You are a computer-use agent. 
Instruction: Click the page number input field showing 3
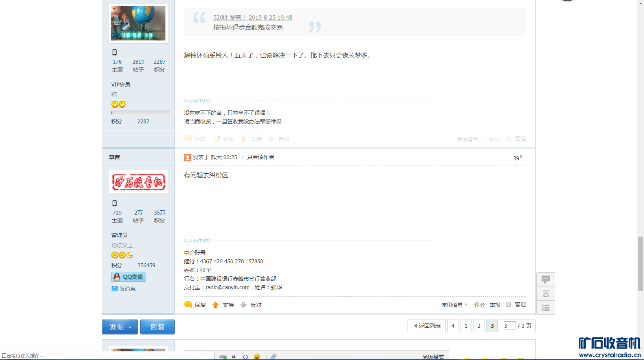click(x=509, y=326)
